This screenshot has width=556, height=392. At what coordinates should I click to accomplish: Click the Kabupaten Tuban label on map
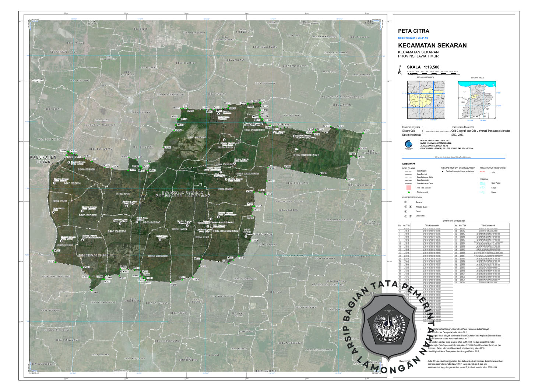pos(43,159)
